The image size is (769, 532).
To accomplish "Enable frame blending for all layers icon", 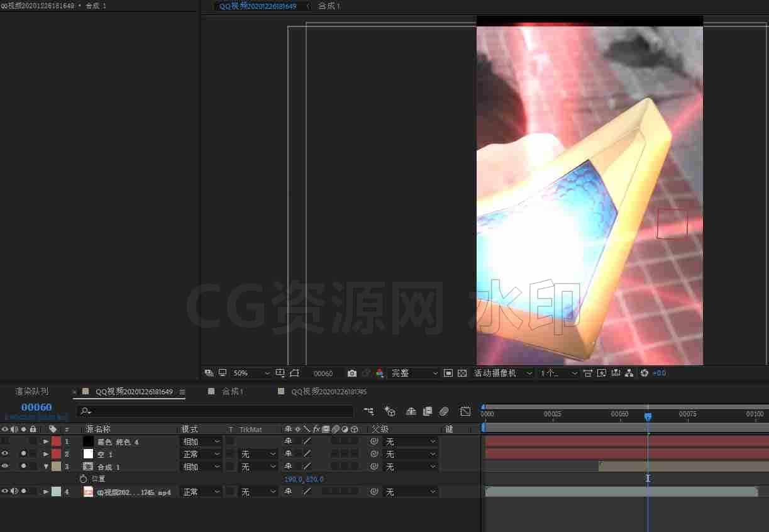I will 428,411.
